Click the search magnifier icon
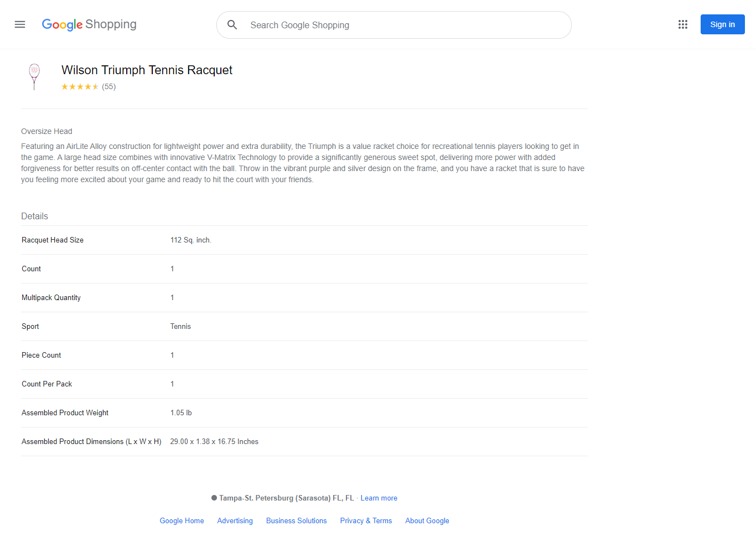 pyautogui.click(x=232, y=25)
